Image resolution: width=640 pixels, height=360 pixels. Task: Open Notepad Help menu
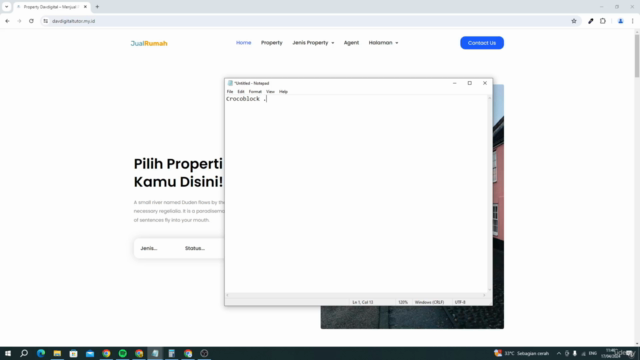[x=283, y=91]
